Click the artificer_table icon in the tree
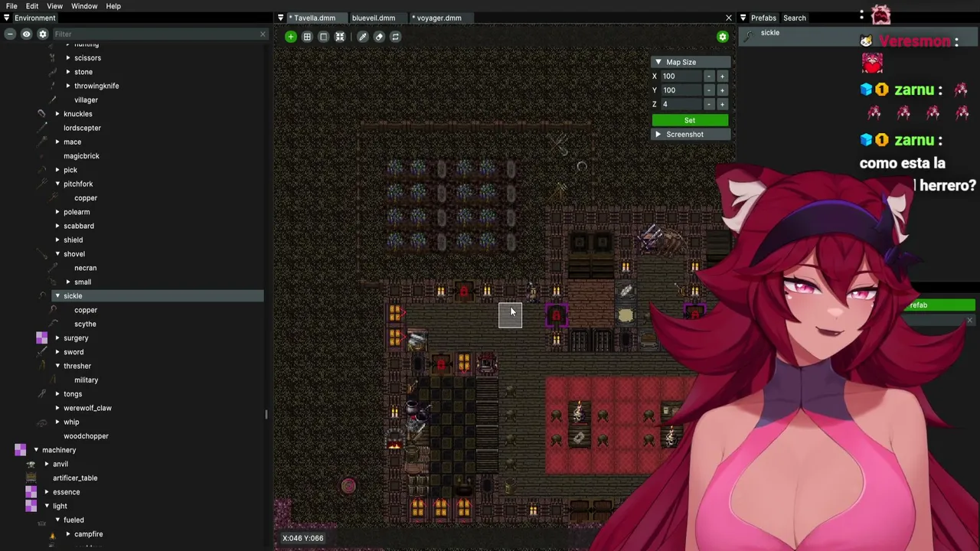This screenshot has height=551, width=980. pyautogui.click(x=31, y=478)
